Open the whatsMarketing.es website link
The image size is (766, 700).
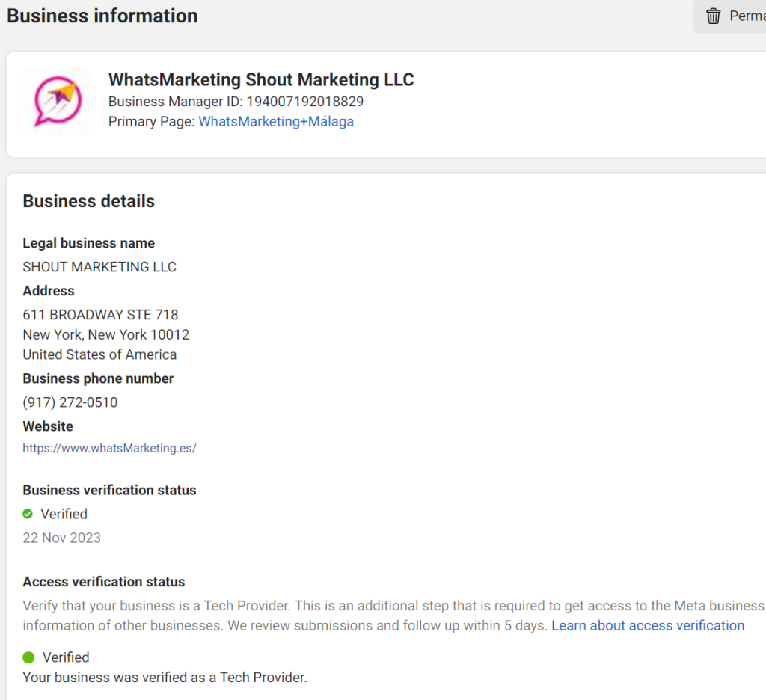[109, 449]
